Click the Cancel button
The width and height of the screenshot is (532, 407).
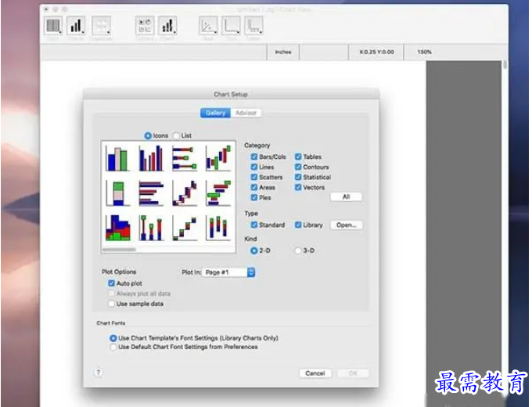[x=315, y=373]
